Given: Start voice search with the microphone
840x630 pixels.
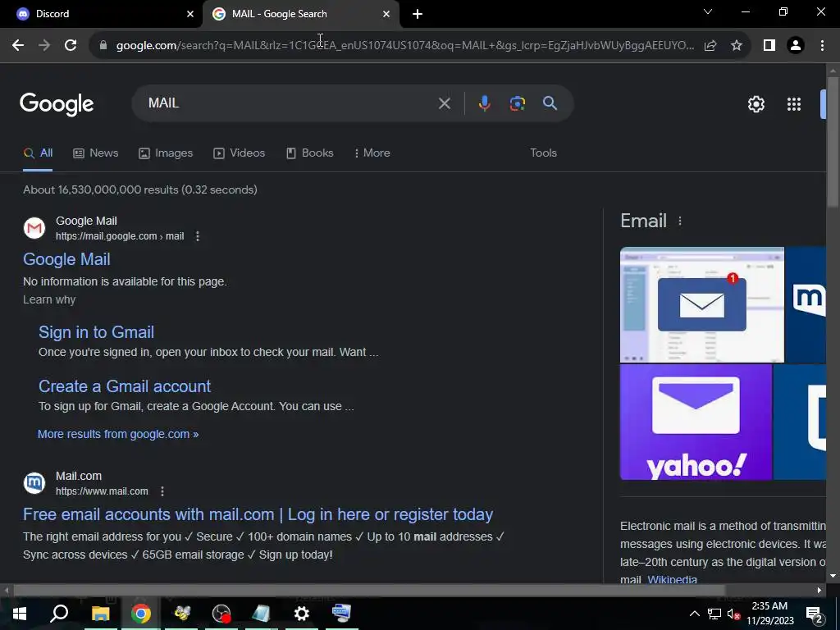Looking at the screenshot, I should pyautogui.click(x=484, y=103).
